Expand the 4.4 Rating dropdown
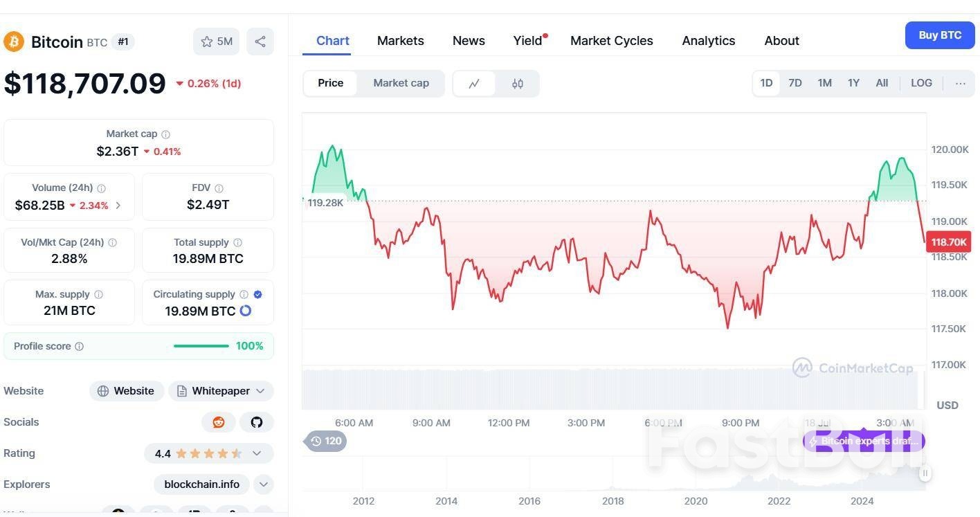The image size is (980, 517). coord(257,453)
